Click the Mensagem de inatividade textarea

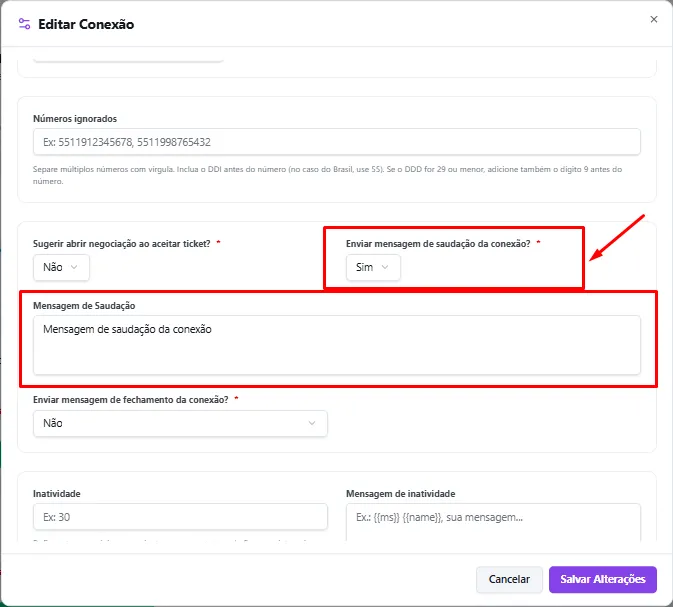(x=493, y=522)
